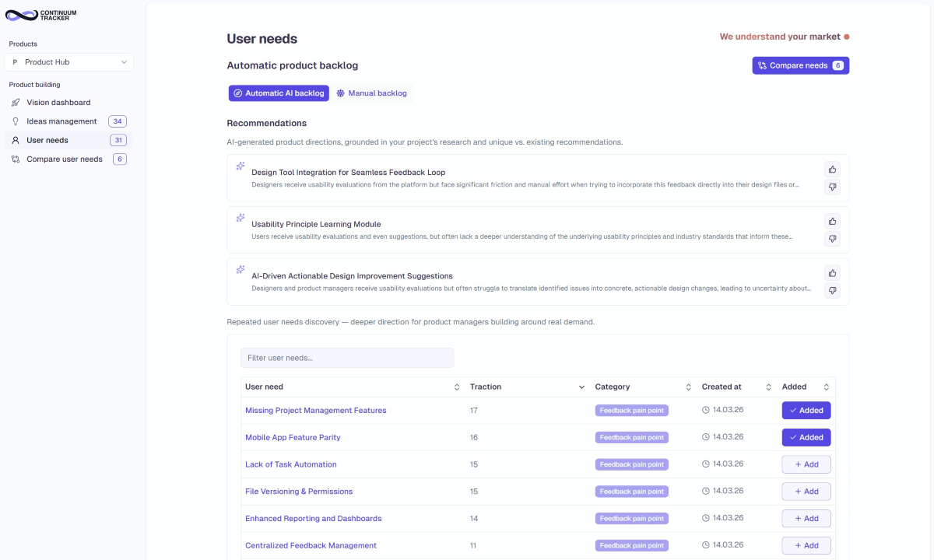Thumbs down the Usability Principle Learning Module
Screen dimensions: 934x560
pyautogui.click(x=832, y=239)
